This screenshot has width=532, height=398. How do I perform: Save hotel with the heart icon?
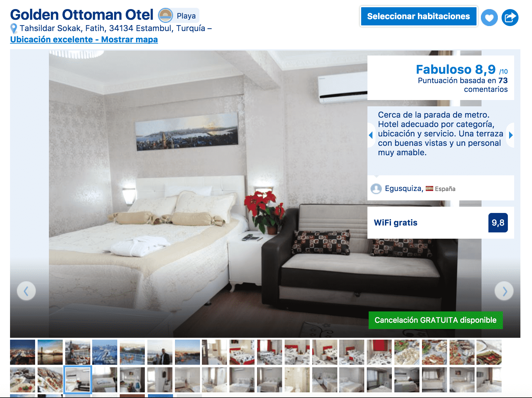489,18
